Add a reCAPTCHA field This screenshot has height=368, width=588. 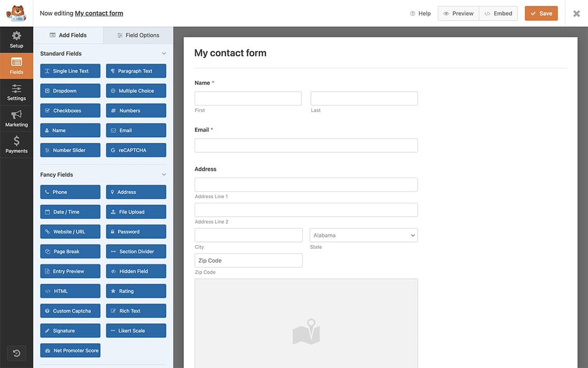[x=135, y=150]
